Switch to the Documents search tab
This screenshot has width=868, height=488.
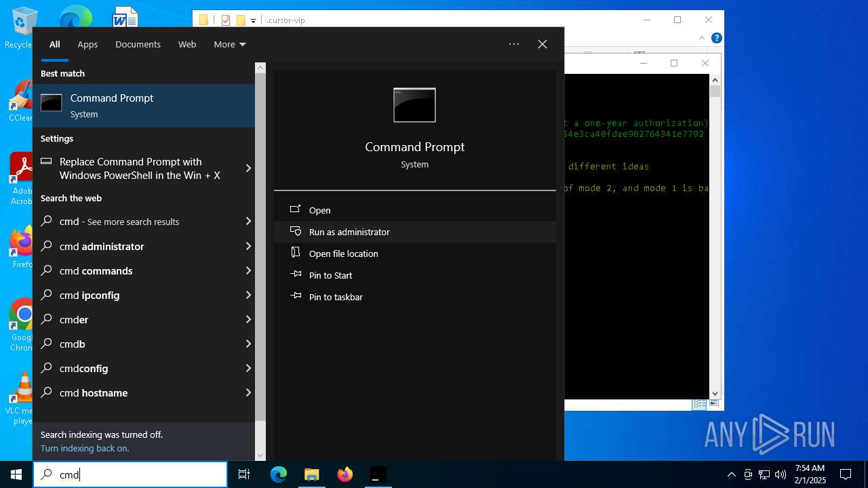point(138,44)
